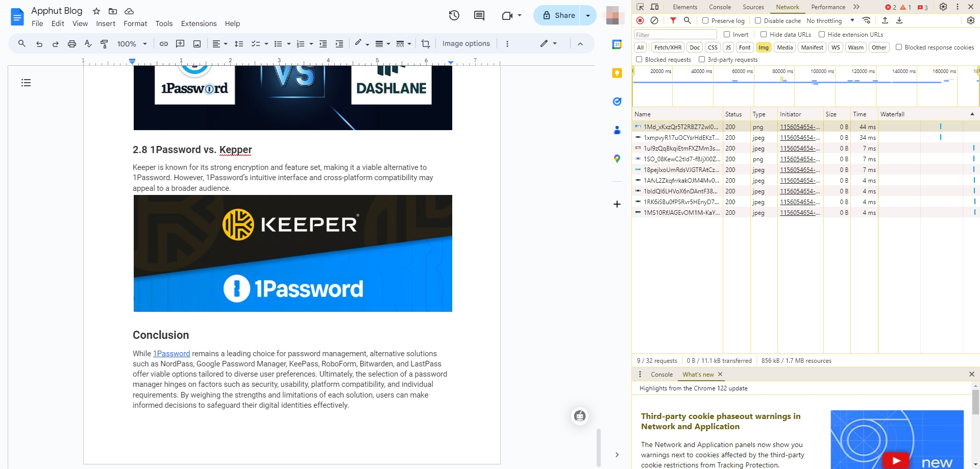Check Hide extension URLs
Screen dimensions: 980x469
click(x=822, y=34)
